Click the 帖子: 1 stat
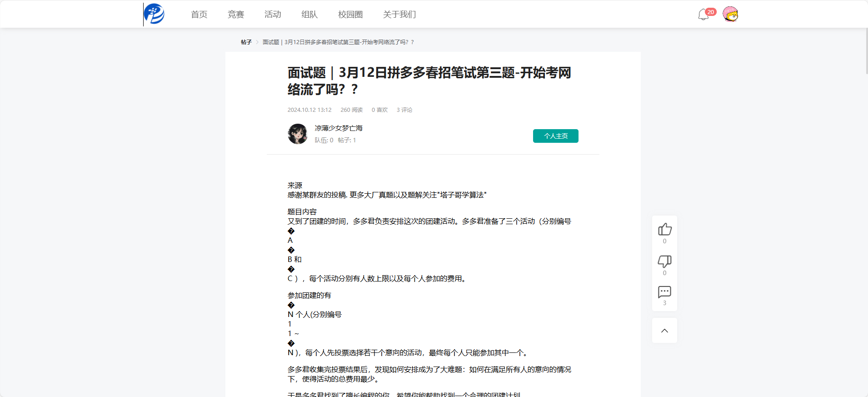The height and width of the screenshot is (397, 868). click(x=347, y=141)
